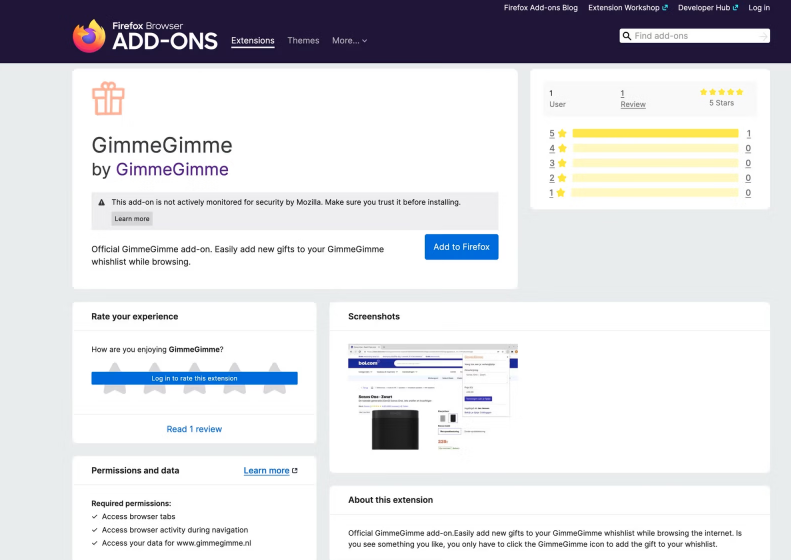Open the Read 1 review link
The image size is (791, 560).
click(x=194, y=429)
